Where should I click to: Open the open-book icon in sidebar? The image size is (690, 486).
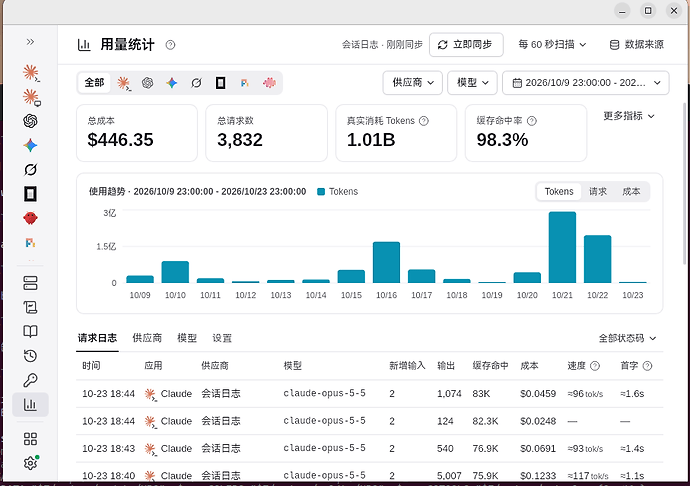(x=30, y=331)
